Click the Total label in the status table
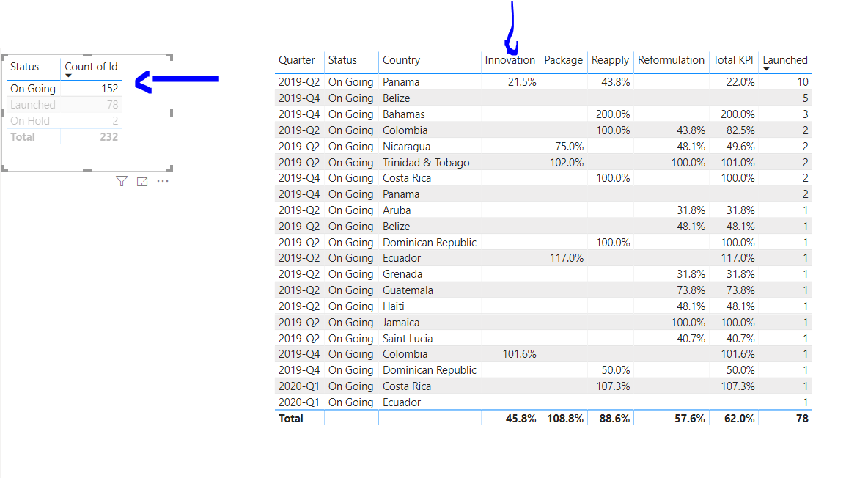Screen dimensions: 868x478 (x=23, y=137)
